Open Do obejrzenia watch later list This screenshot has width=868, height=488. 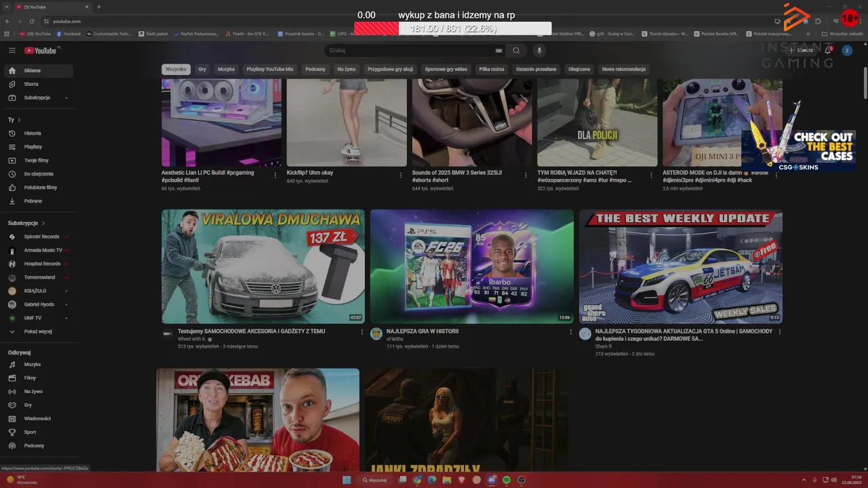pyautogui.click(x=38, y=174)
